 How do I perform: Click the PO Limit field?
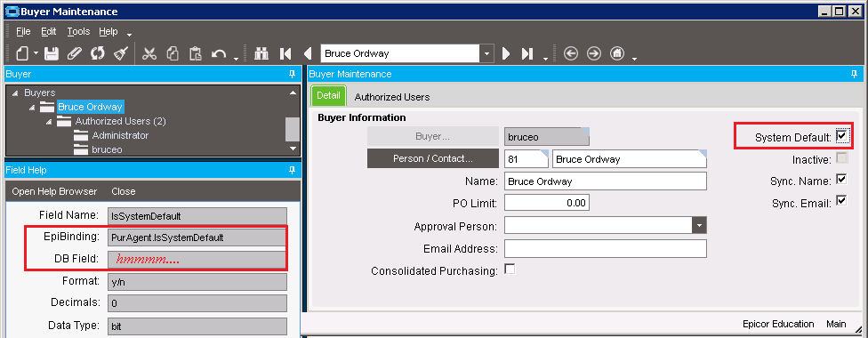pos(546,203)
